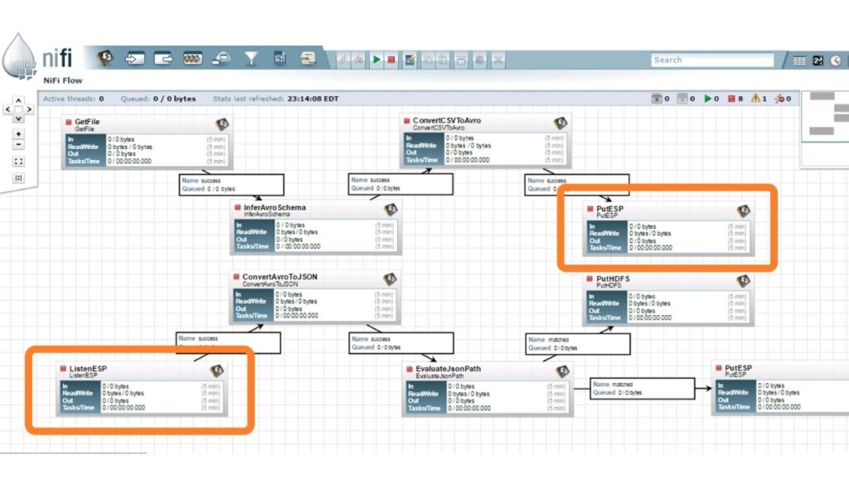Click the Fit to screen navigation icon
This screenshot has height=504, width=849.
(18, 162)
